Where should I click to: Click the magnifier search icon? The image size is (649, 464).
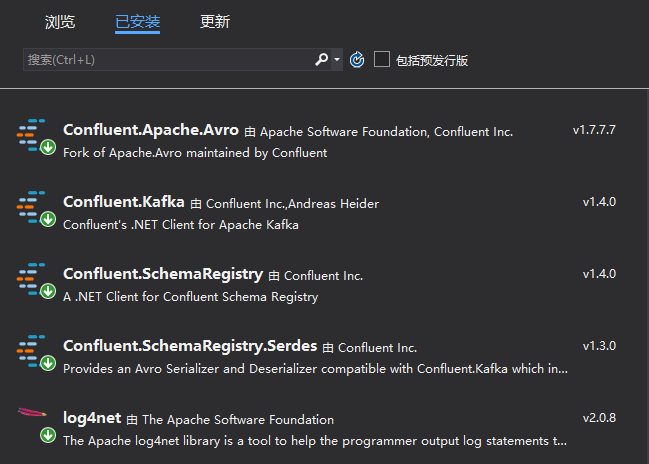tap(322, 60)
